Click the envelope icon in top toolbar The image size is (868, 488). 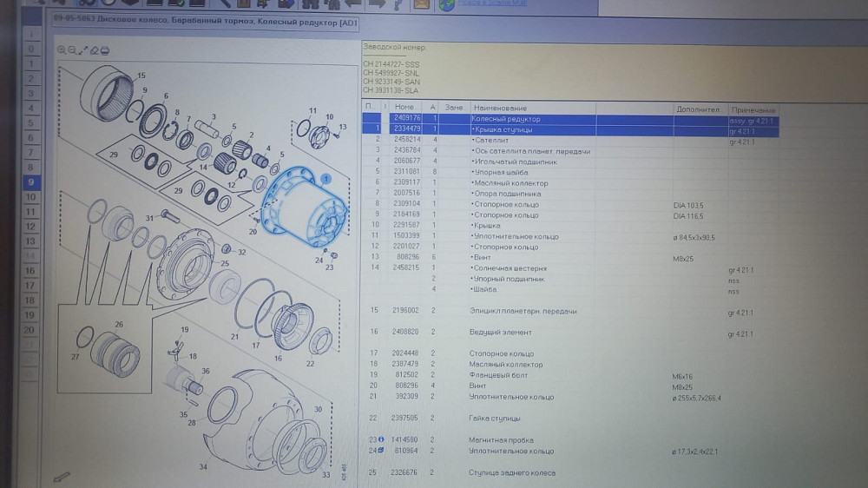tap(421, 4)
